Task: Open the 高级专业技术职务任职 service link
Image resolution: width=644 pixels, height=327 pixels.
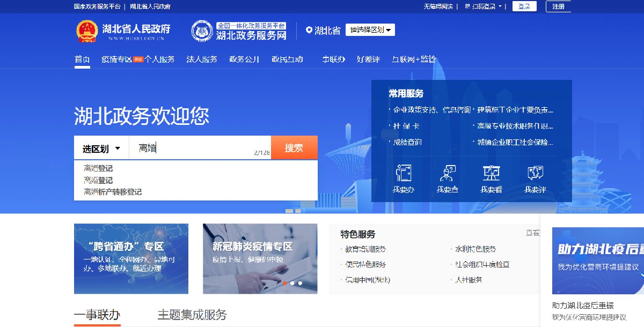Action: click(515, 126)
